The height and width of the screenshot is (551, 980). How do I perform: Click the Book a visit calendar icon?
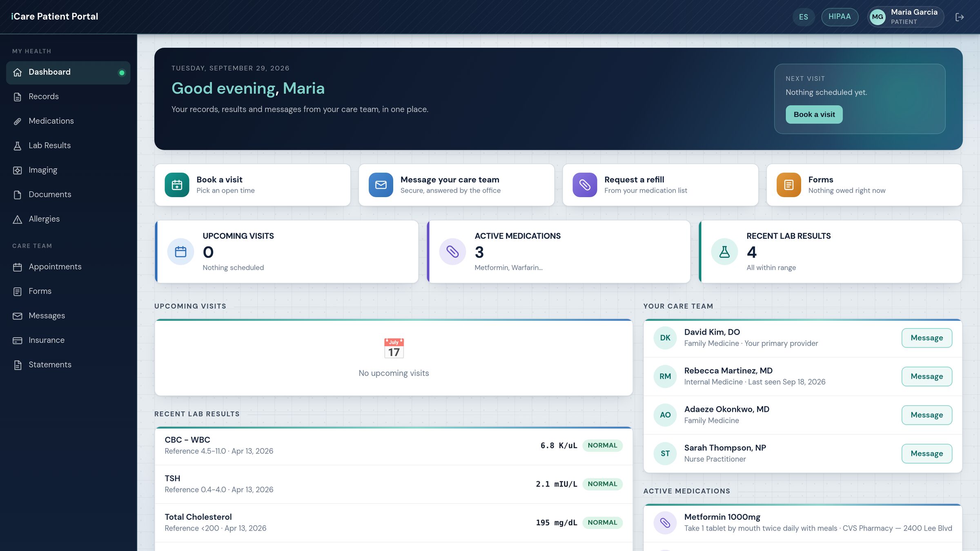(177, 185)
